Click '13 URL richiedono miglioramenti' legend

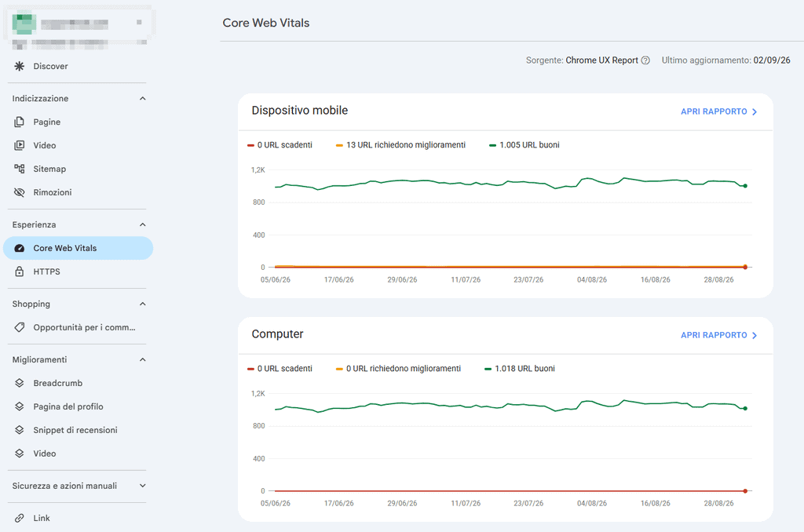(400, 145)
